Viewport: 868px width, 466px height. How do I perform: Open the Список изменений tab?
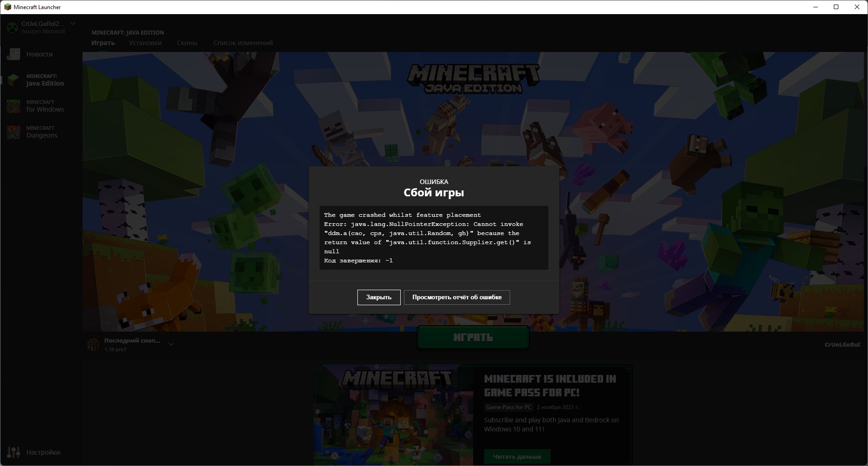(x=243, y=43)
